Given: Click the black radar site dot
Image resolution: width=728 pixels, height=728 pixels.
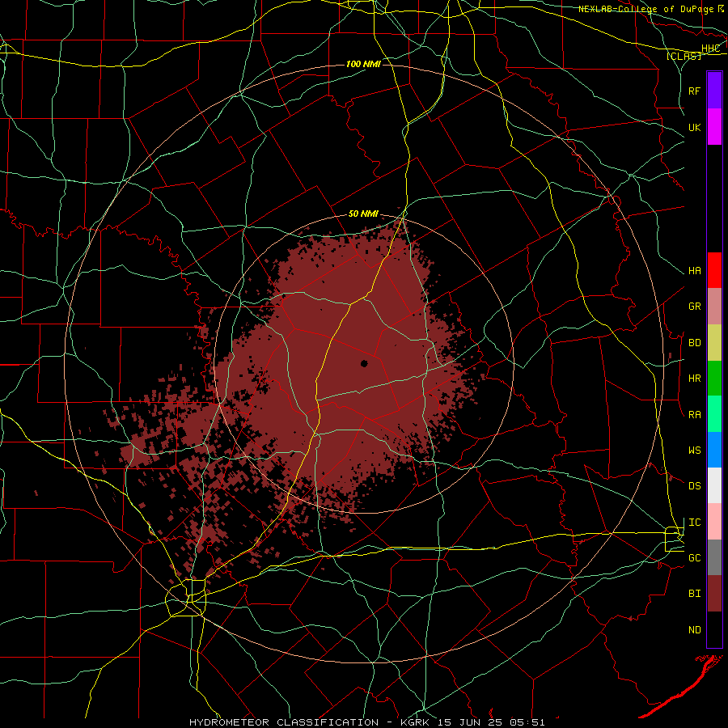Looking at the screenshot, I should (x=364, y=363).
